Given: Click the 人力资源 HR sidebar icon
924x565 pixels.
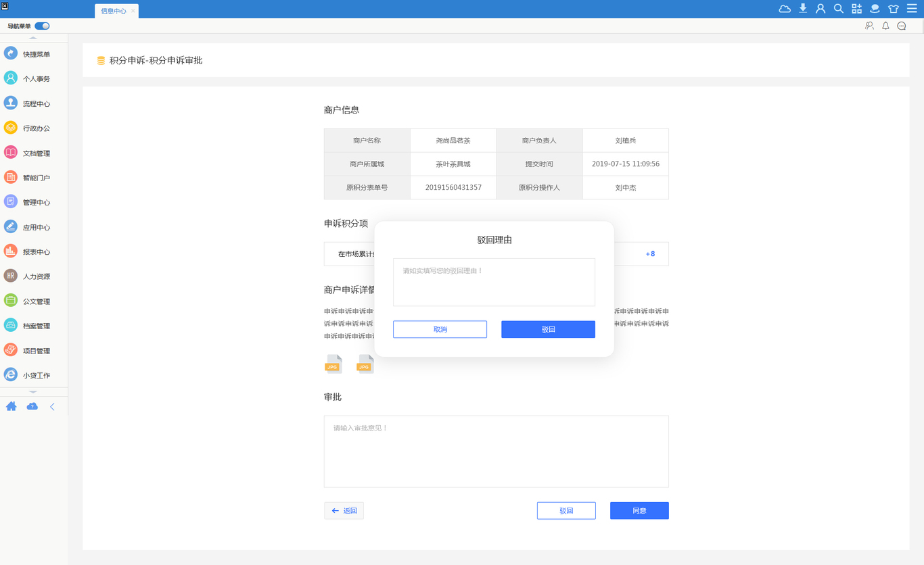Looking at the screenshot, I should point(11,276).
